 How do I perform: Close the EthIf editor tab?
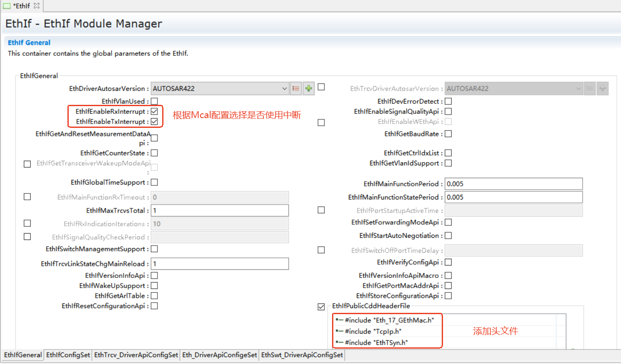coord(37,6)
